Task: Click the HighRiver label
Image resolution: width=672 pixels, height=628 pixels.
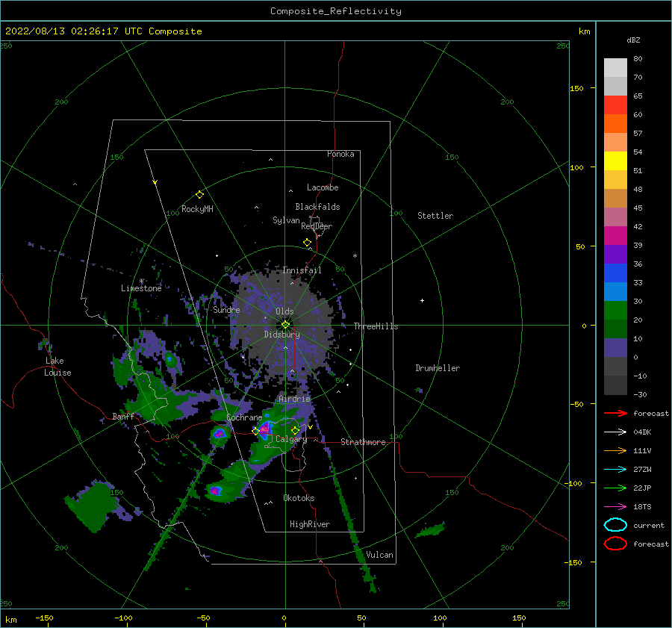Action: [x=310, y=524]
